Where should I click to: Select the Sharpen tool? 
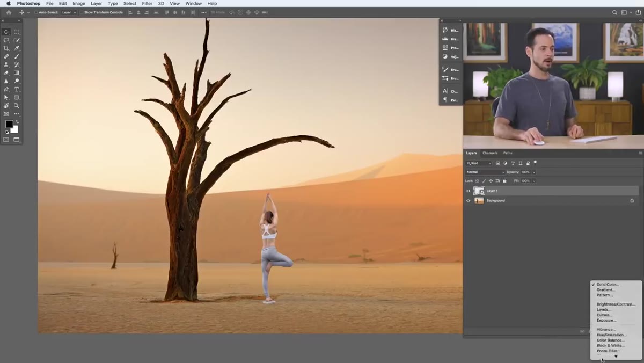(x=6, y=81)
